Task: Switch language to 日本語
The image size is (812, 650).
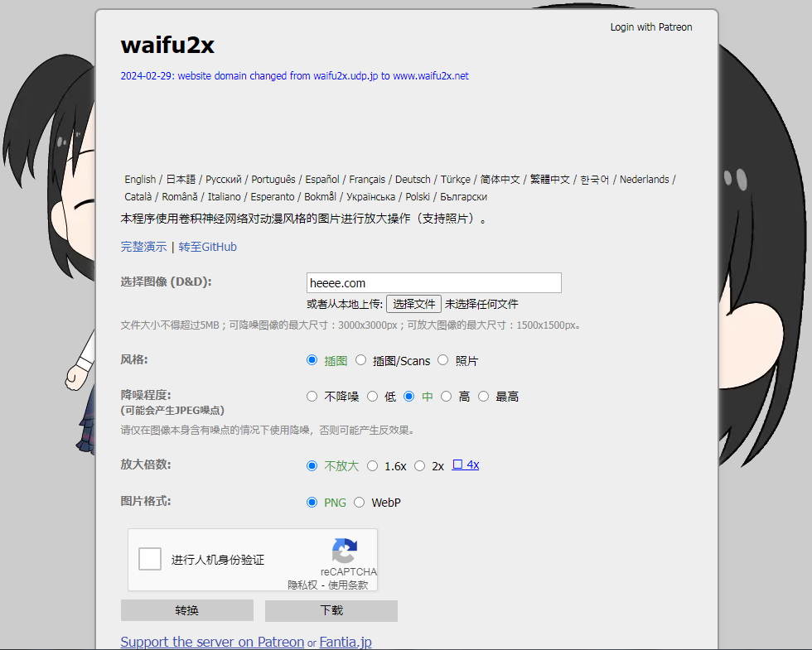Action: click(180, 179)
